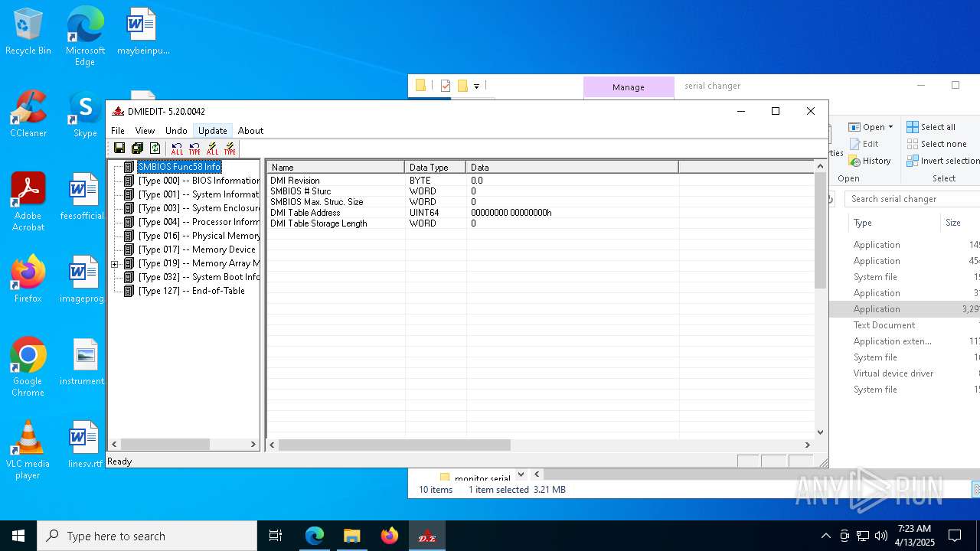
Task: Open the Open dropdown in File Explorer ribbon
Action: coord(871,127)
